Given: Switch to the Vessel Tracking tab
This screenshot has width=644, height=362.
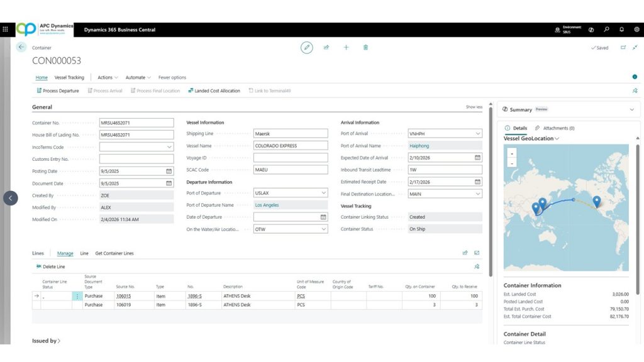Looking at the screenshot, I should (x=69, y=77).
